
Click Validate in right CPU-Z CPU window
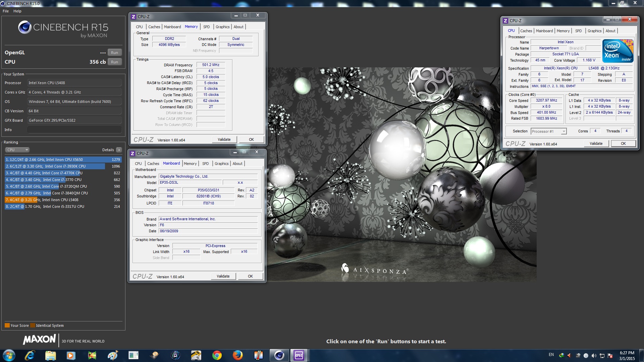coord(596,143)
